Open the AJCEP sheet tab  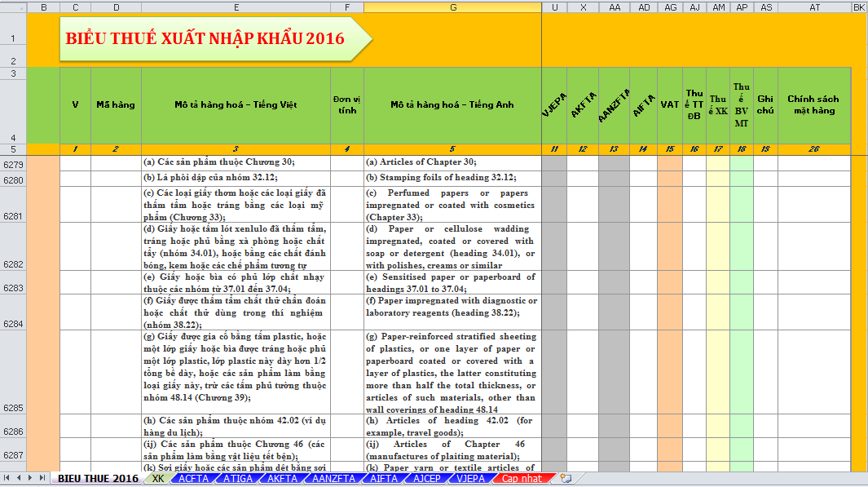pos(427,478)
